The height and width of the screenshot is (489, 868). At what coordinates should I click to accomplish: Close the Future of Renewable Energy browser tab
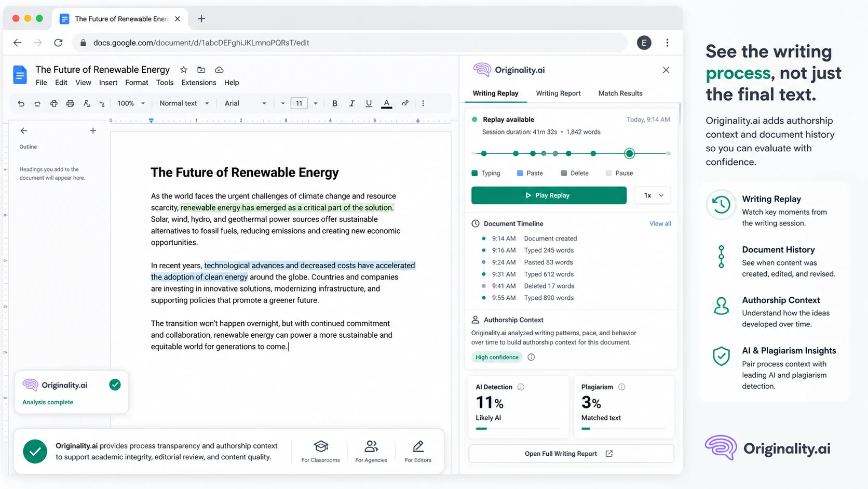(x=178, y=19)
